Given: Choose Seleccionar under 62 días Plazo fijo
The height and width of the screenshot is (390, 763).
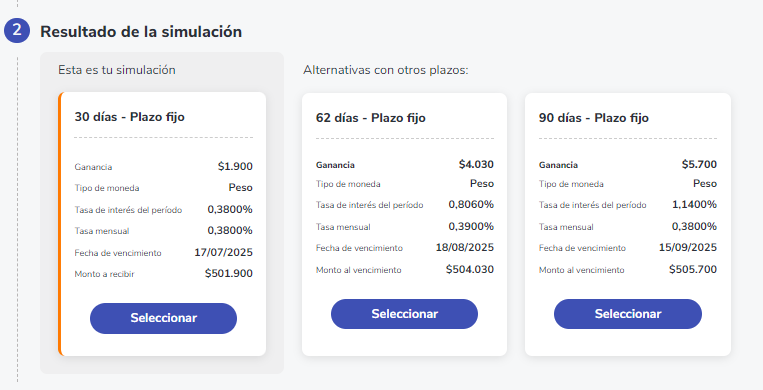Looking at the screenshot, I should [404, 314].
